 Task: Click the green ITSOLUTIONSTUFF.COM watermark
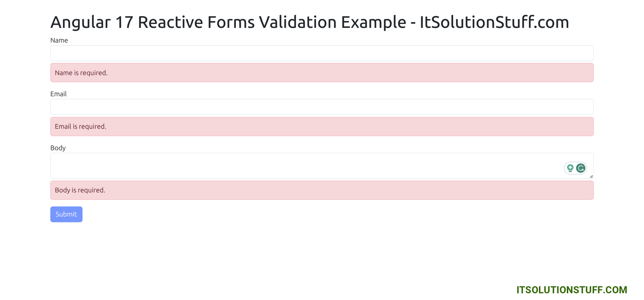[x=572, y=290]
